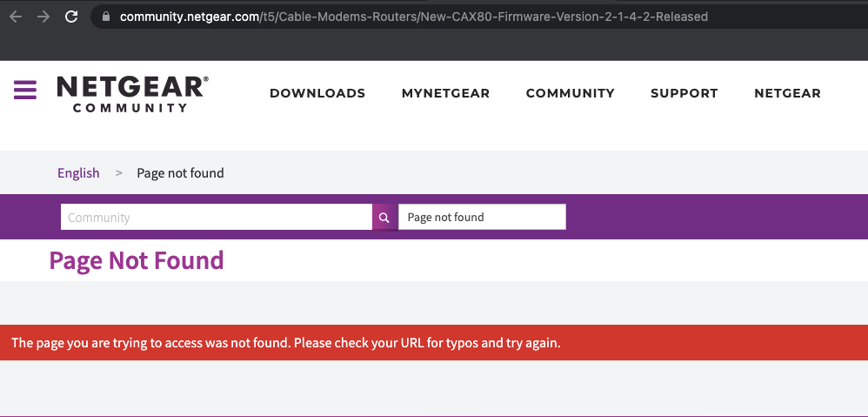Select COMMUNITY in the top navigation

pos(571,93)
